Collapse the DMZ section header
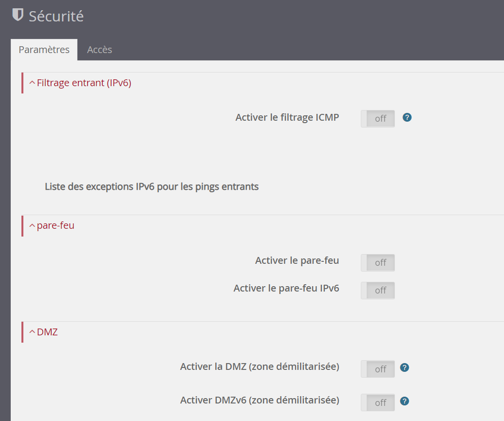 [x=44, y=332]
